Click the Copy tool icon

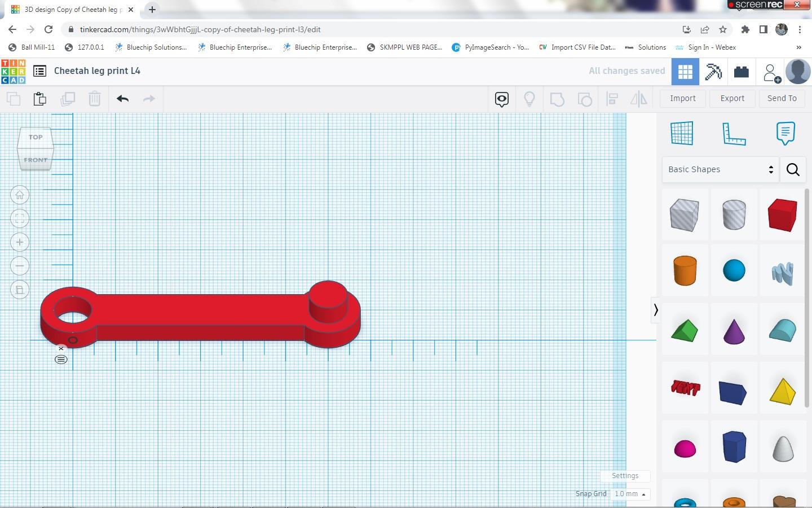tap(14, 99)
